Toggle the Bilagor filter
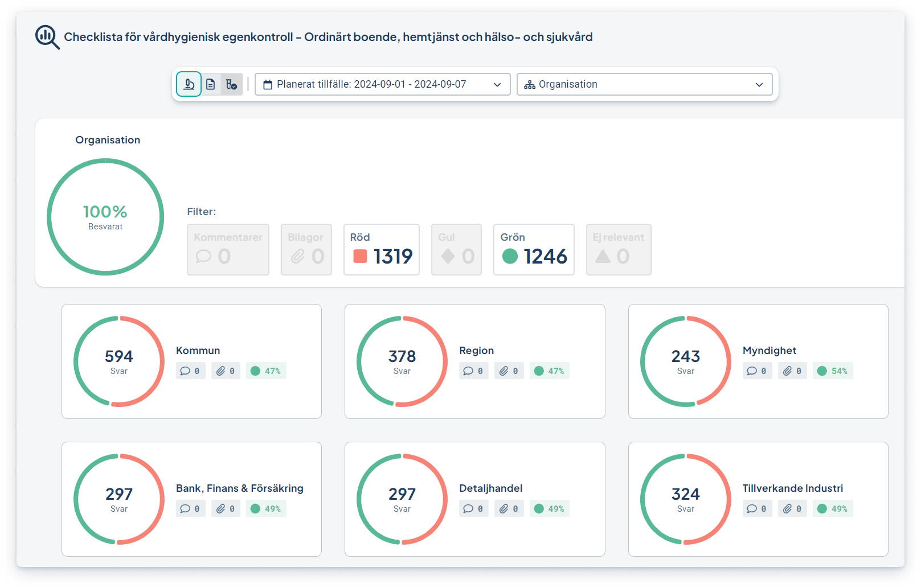This screenshot has height=588, width=921. tap(306, 249)
